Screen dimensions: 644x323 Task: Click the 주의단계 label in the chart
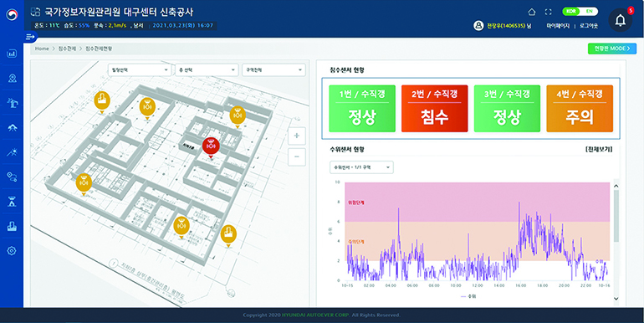(355, 242)
